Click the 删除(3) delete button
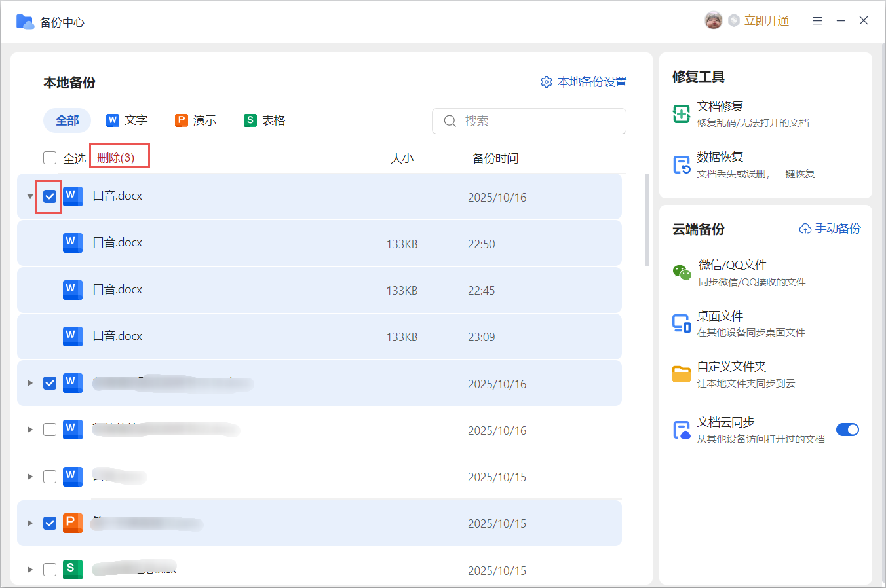Screen dimensions: 886x588 click(116, 158)
